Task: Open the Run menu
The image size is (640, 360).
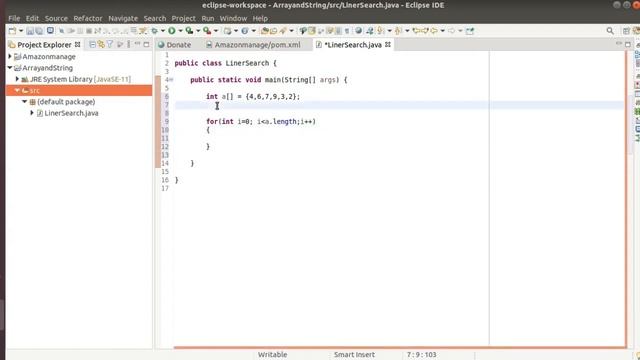Action: tap(208, 18)
